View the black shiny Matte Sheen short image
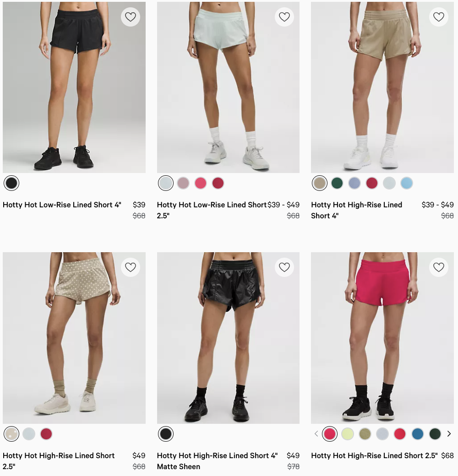The image size is (458, 476). pos(229,338)
